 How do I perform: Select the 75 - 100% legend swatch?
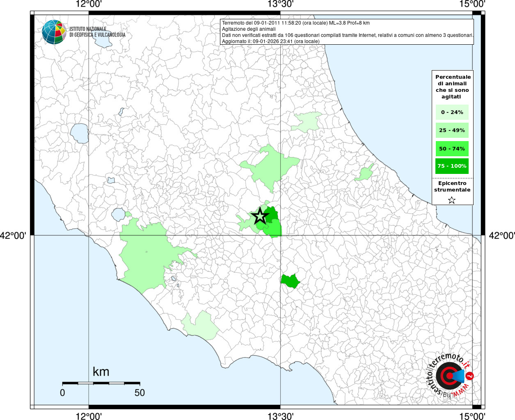(x=452, y=166)
